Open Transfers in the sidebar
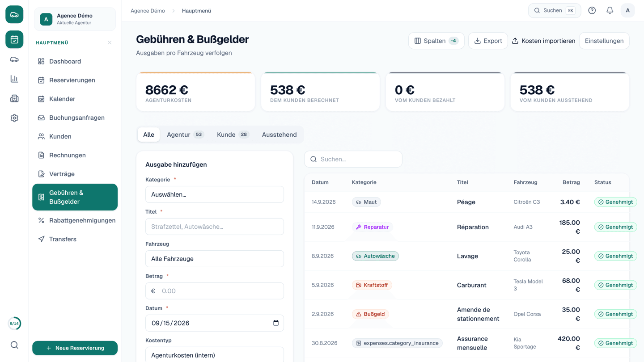 pos(75,239)
